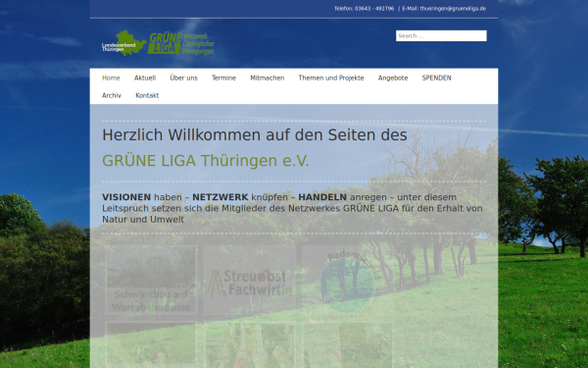Open the Home menu item
The height and width of the screenshot is (368, 588).
point(111,78)
